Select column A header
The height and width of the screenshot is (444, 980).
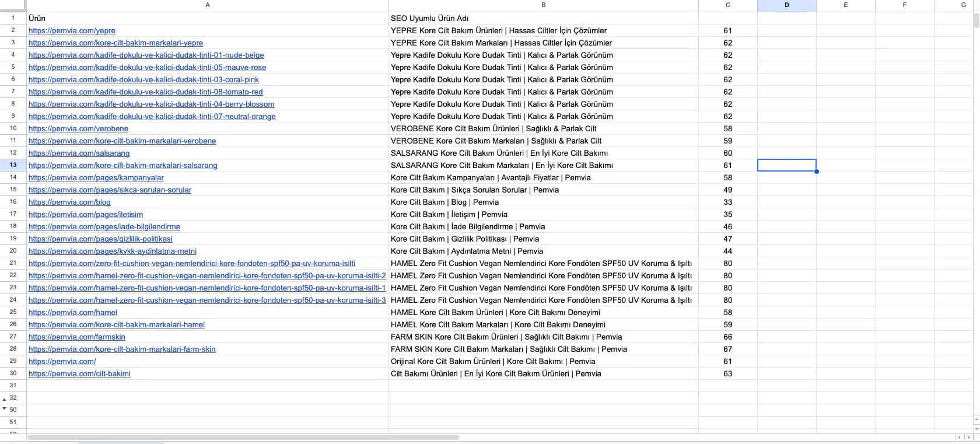click(208, 5)
